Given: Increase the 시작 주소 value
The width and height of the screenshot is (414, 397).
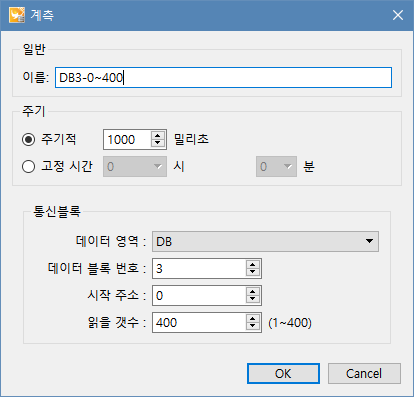Looking at the screenshot, I should tap(253, 292).
